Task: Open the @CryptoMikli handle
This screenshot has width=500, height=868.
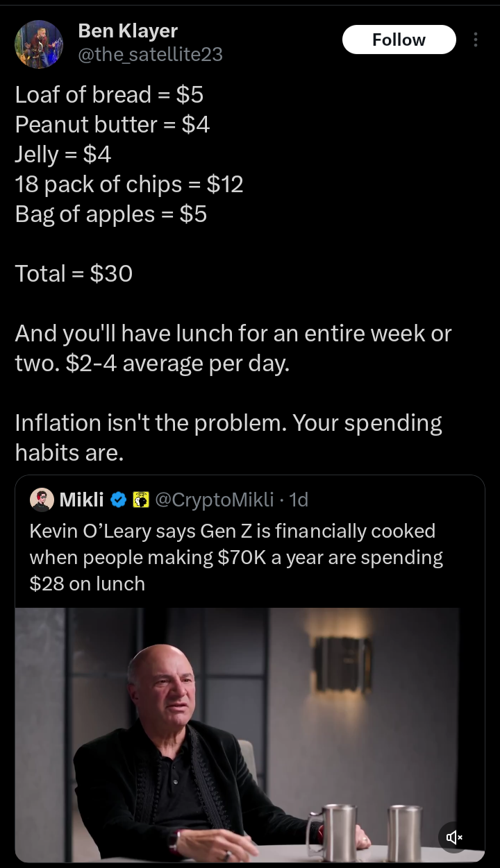Action: click(x=214, y=500)
